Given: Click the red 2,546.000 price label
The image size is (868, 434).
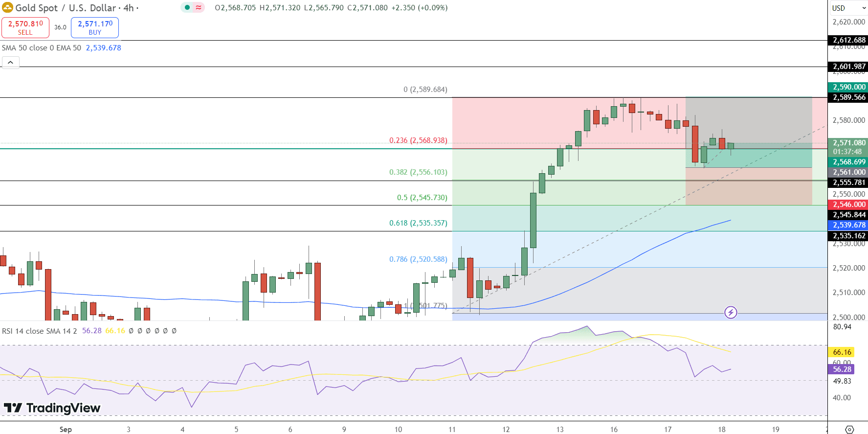Looking at the screenshot, I should [x=848, y=205].
